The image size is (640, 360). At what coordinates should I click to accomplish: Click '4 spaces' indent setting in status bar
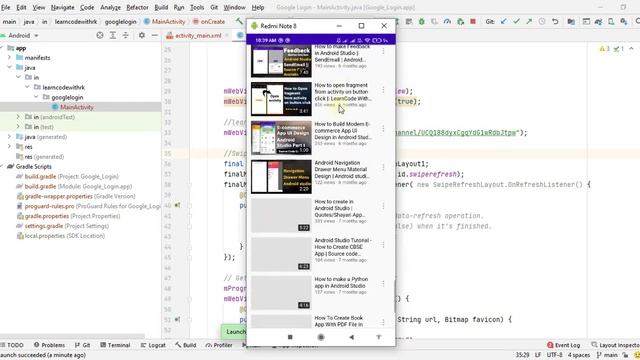coord(579,355)
